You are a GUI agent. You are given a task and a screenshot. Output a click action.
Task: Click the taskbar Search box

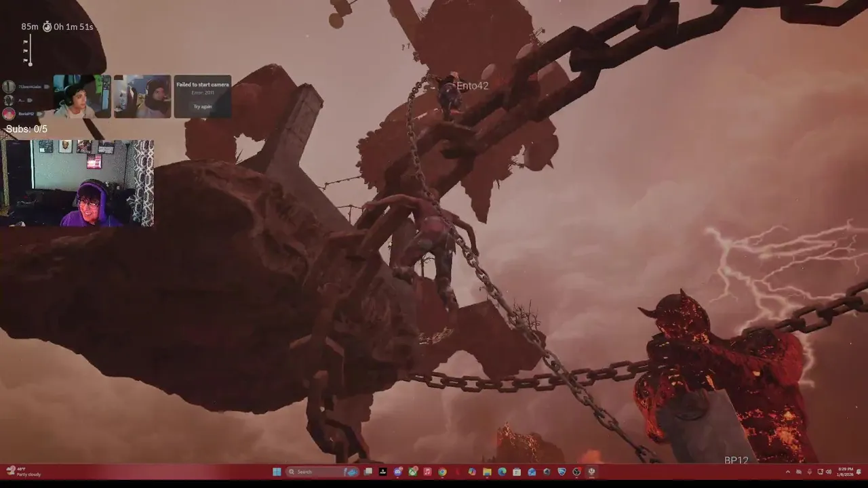[322, 472]
